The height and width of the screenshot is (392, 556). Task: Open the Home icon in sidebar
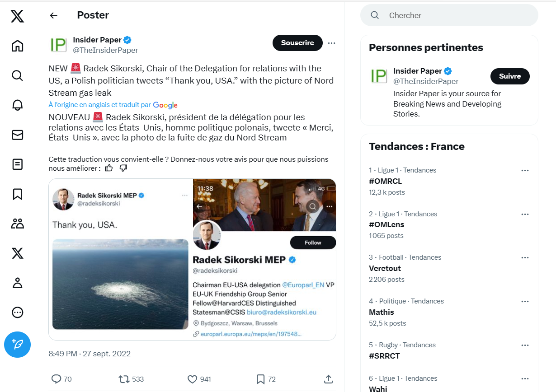click(x=17, y=46)
